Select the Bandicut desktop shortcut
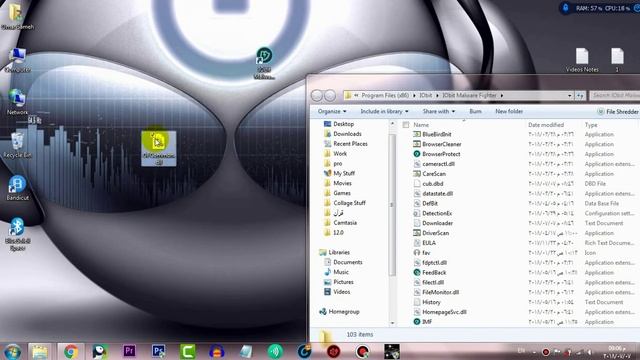This screenshot has height=360, width=640. 17,188
